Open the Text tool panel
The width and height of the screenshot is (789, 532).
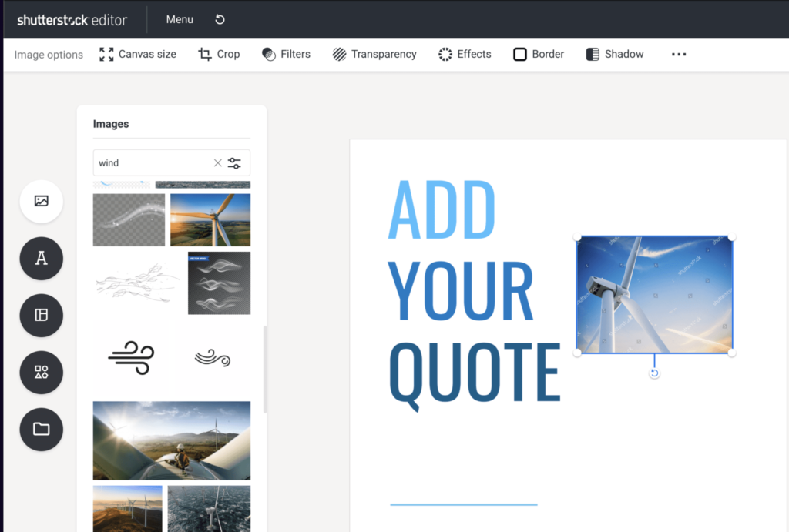[41, 258]
